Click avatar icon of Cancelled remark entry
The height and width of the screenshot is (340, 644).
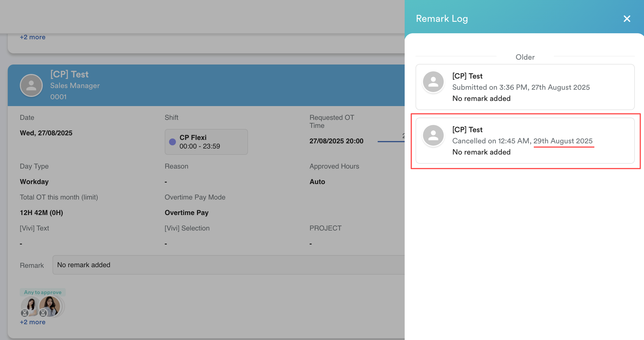tap(433, 136)
